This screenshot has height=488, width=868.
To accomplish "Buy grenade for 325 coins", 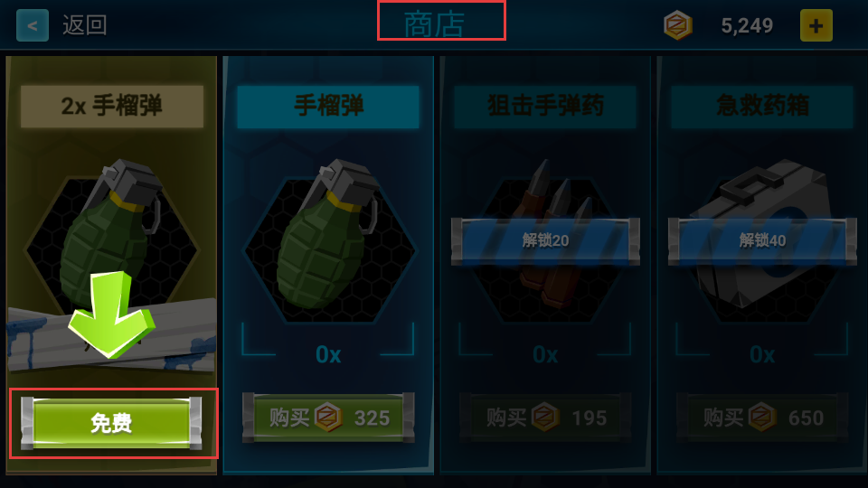I will (329, 418).
